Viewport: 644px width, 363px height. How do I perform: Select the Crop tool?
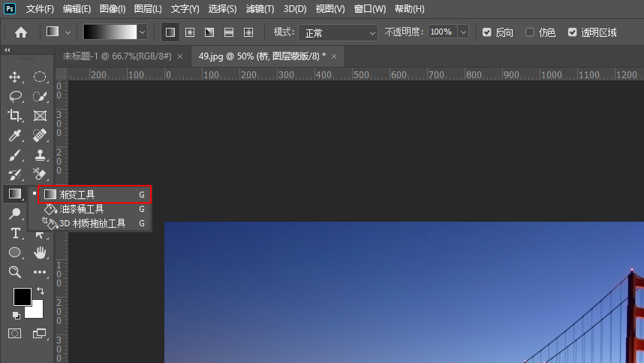tap(15, 116)
